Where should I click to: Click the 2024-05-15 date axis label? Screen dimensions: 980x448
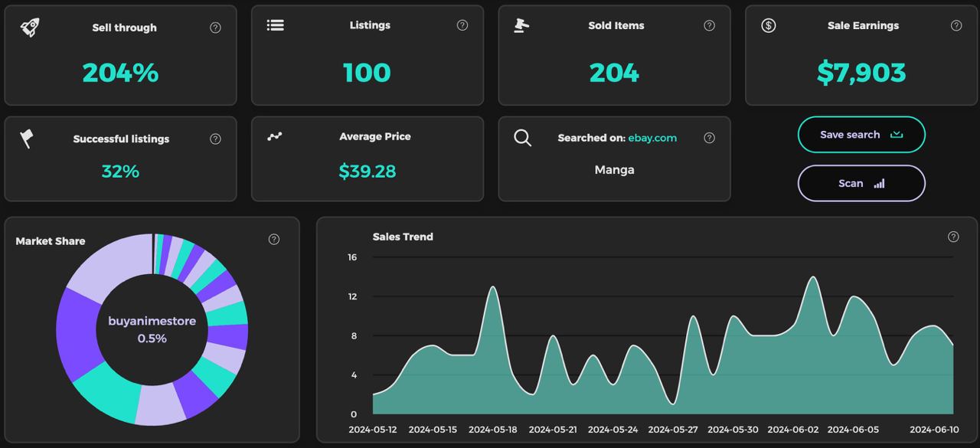(x=433, y=430)
